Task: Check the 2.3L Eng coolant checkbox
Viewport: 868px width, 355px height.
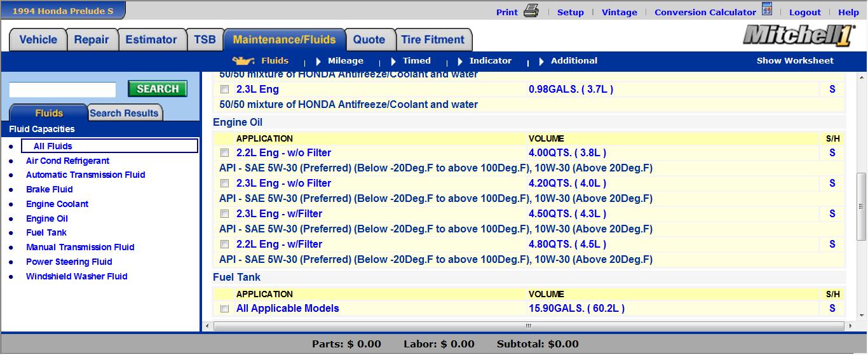Action: [224, 90]
